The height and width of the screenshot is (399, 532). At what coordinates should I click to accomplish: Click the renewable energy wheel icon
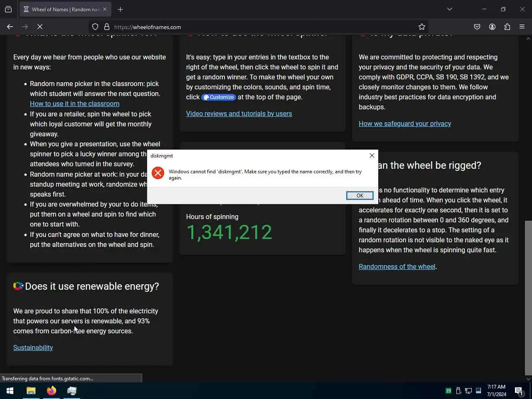[x=18, y=286]
